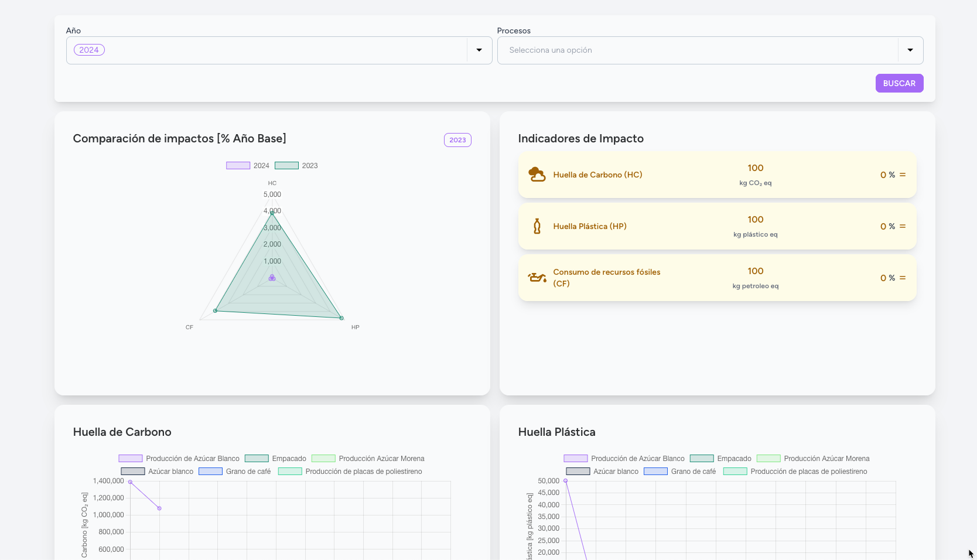Click the CF vertex point of 2023 radar
This screenshot has width=977, height=560.
[216, 310]
